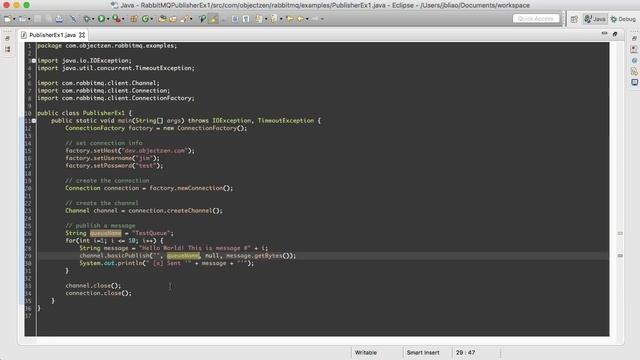Click the Print toolbar icon
Screen dimensions: 640x360
(59, 19)
